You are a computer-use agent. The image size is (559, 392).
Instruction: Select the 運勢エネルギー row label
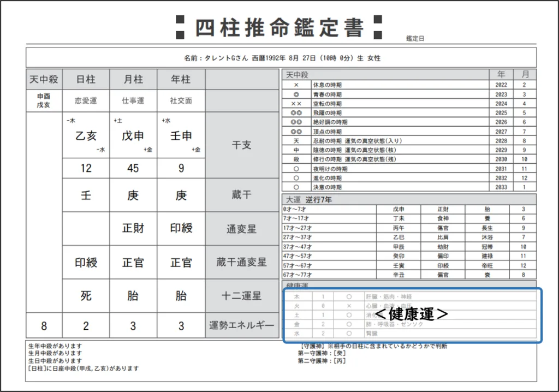242,326
